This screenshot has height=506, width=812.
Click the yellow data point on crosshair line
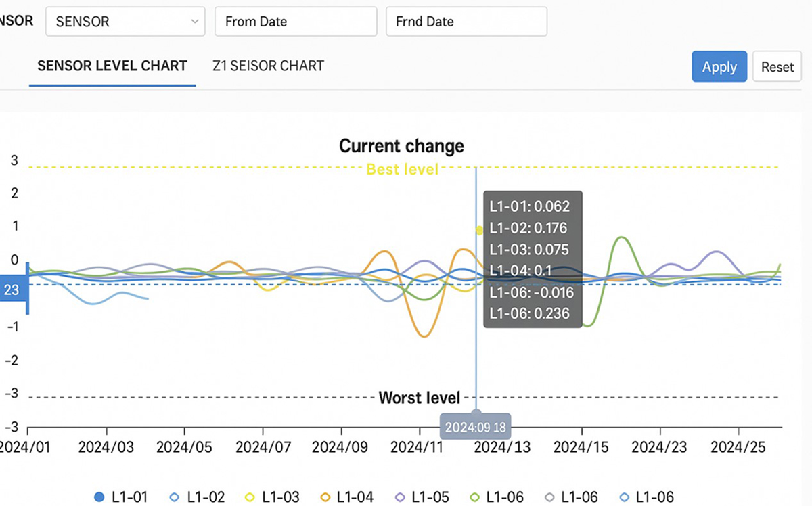[479, 231]
